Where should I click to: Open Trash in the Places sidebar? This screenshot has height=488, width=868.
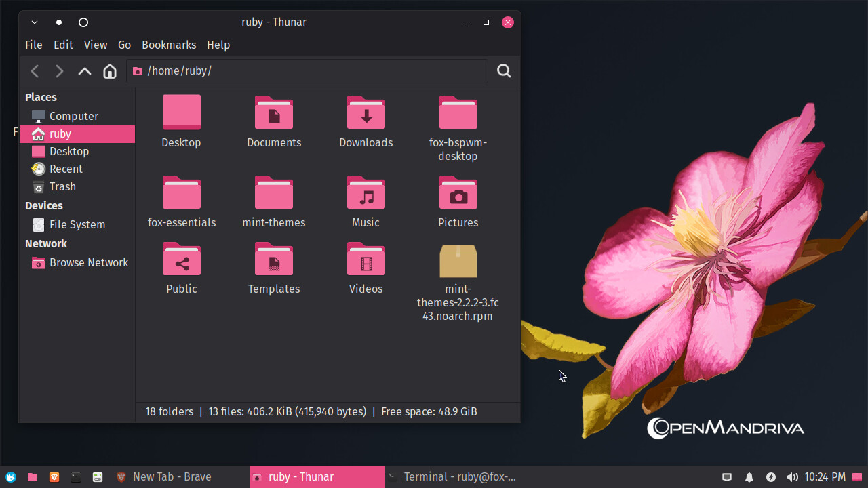coord(62,186)
